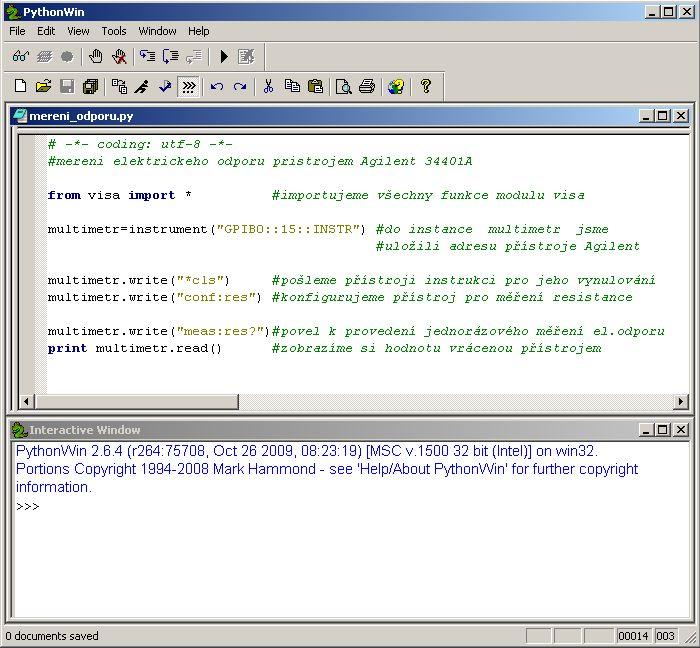Open the breakpoint list icon
Screen dimensions: 700x648
(67, 57)
